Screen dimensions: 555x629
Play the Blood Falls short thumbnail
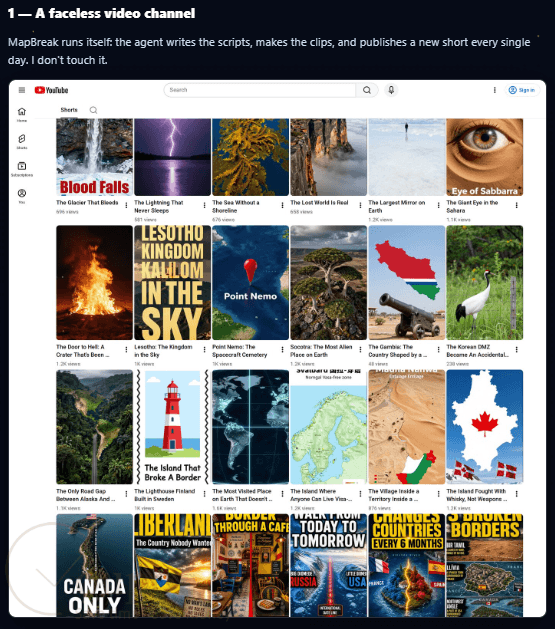click(94, 157)
